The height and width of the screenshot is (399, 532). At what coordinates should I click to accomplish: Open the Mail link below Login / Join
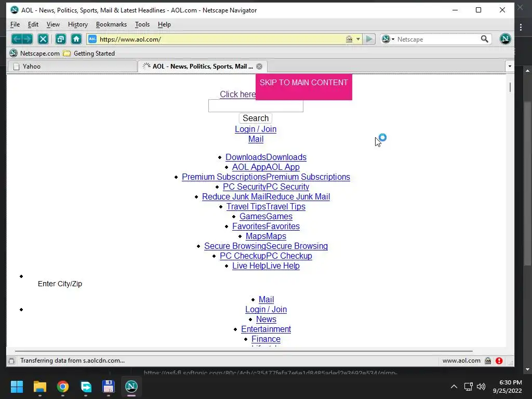pyautogui.click(x=256, y=139)
